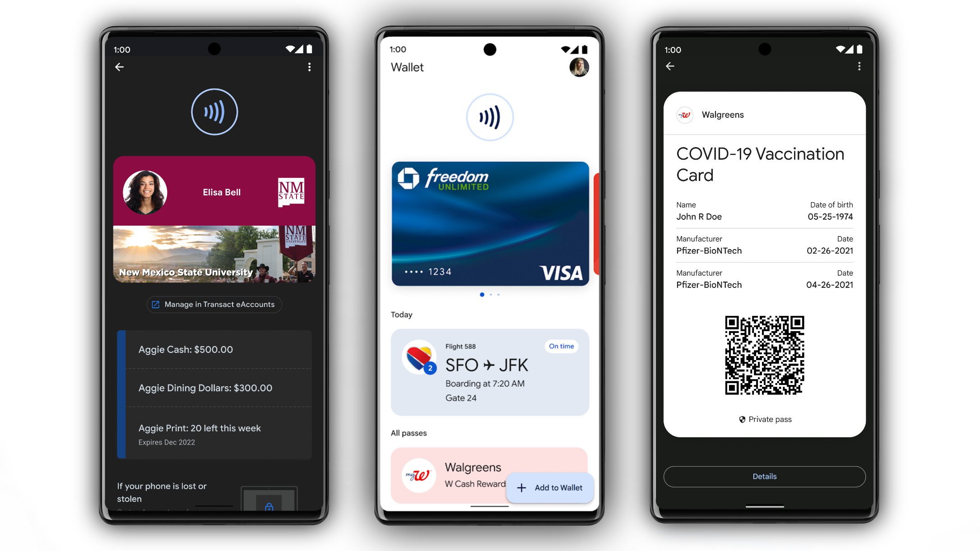Tap signal strength icon in status bar
Screen dimensions: 980x551
click(x=302, y=49)
